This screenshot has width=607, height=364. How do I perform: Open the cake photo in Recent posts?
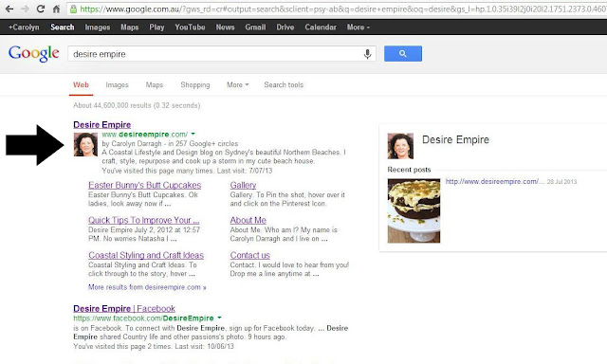[x=414, y=210]
